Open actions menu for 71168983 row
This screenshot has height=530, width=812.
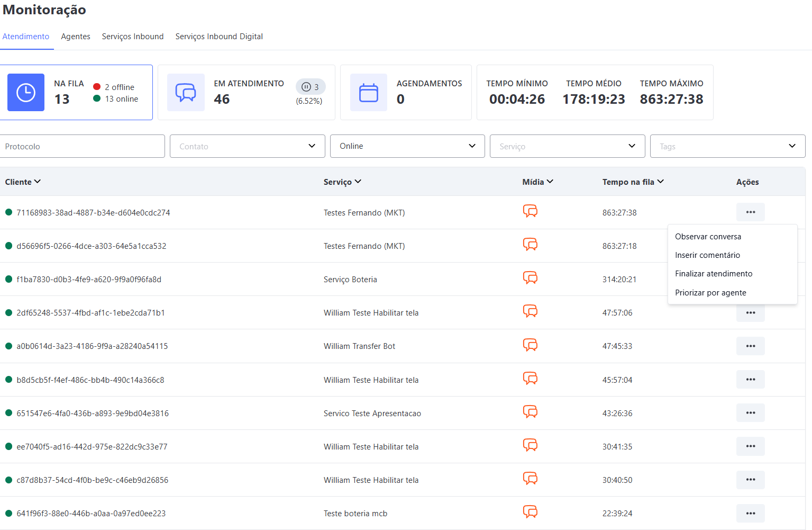(751, 212)
